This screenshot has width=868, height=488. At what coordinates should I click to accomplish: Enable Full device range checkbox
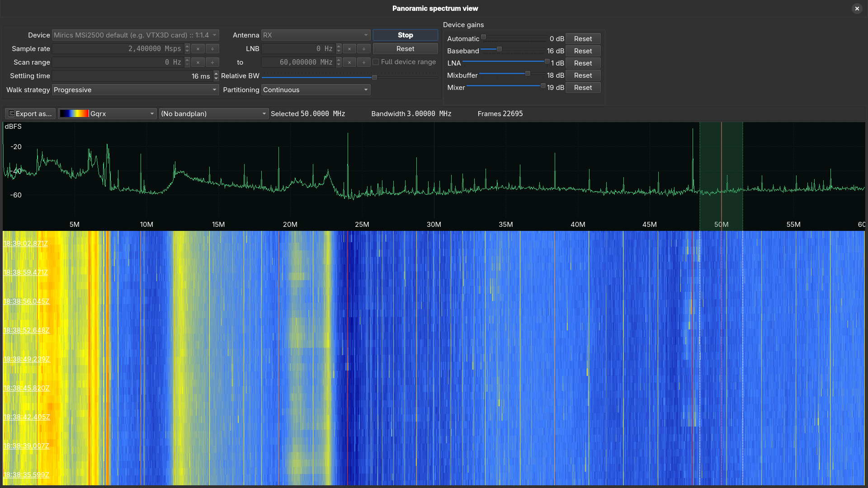tap(376, 62)
